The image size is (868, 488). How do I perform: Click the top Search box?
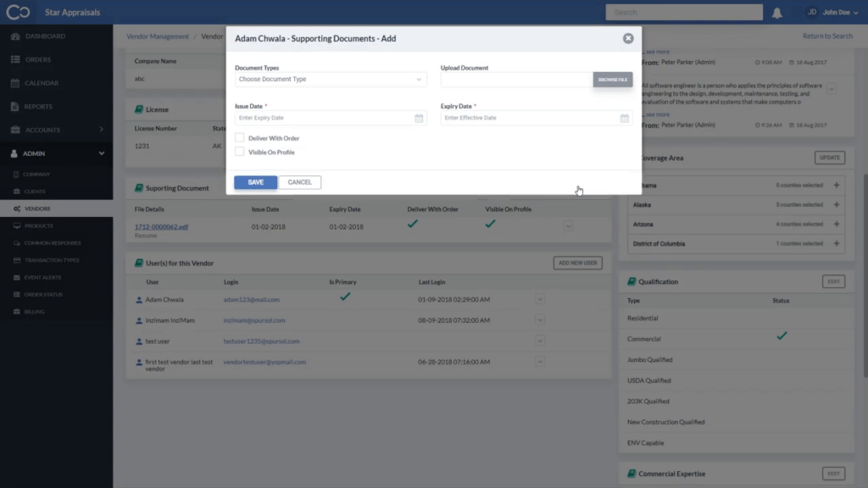click(684, 12)
